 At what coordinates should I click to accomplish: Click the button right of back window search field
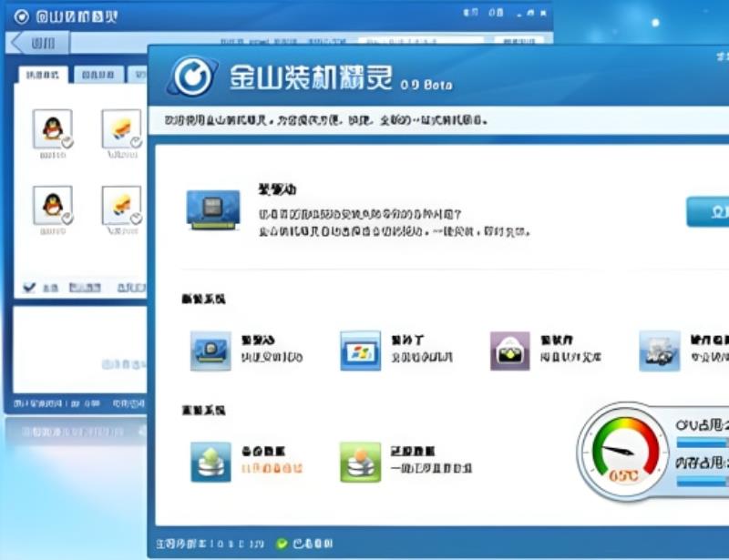click(519, 41)
